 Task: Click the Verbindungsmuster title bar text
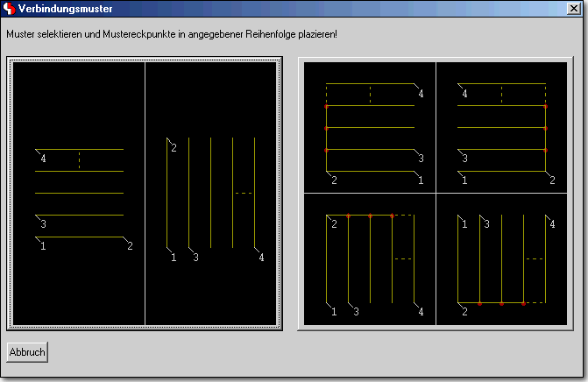(59, 9)
